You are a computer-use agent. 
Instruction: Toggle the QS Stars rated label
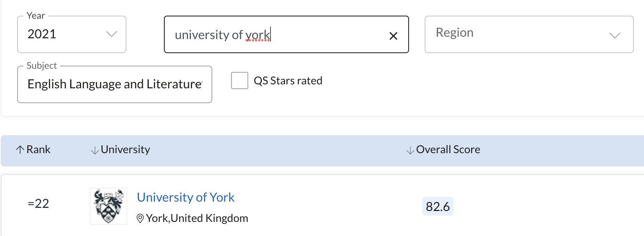pos(288,81)
